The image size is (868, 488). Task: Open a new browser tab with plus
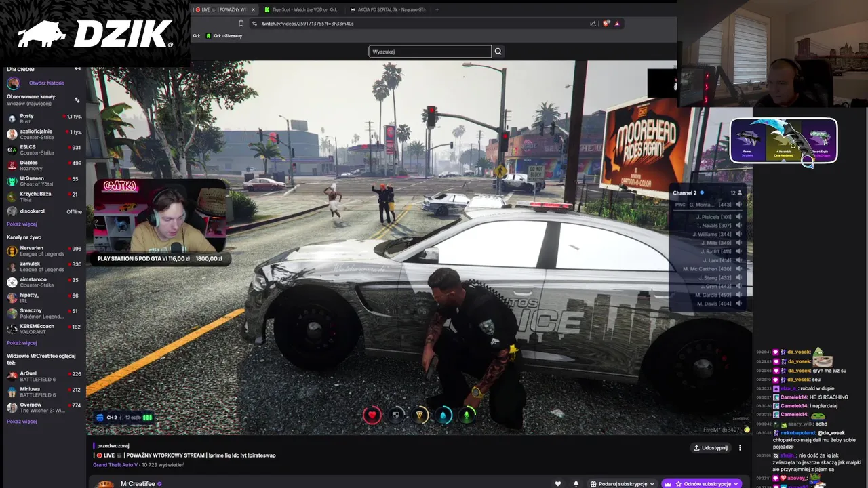[x=437, y=9]
